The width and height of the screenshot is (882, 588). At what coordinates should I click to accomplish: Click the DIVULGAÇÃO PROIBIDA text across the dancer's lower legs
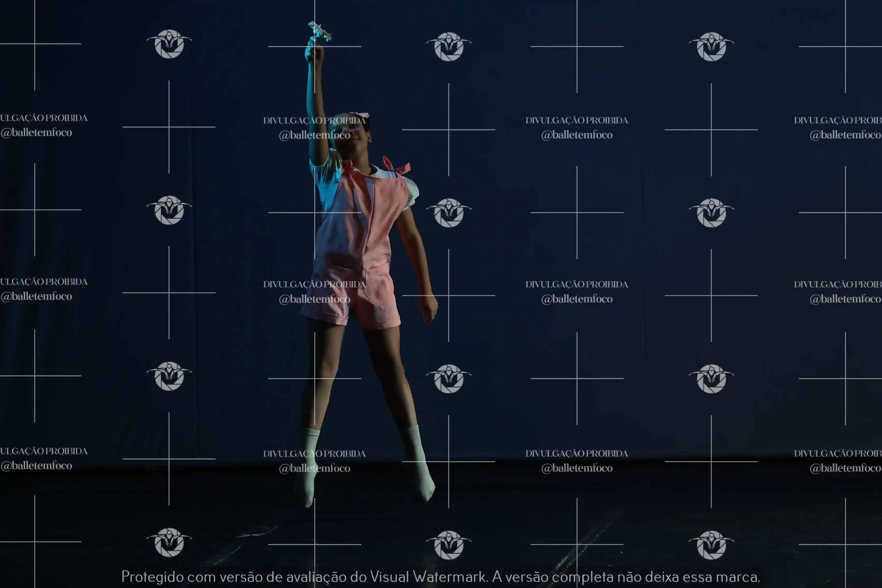[314, 453]
